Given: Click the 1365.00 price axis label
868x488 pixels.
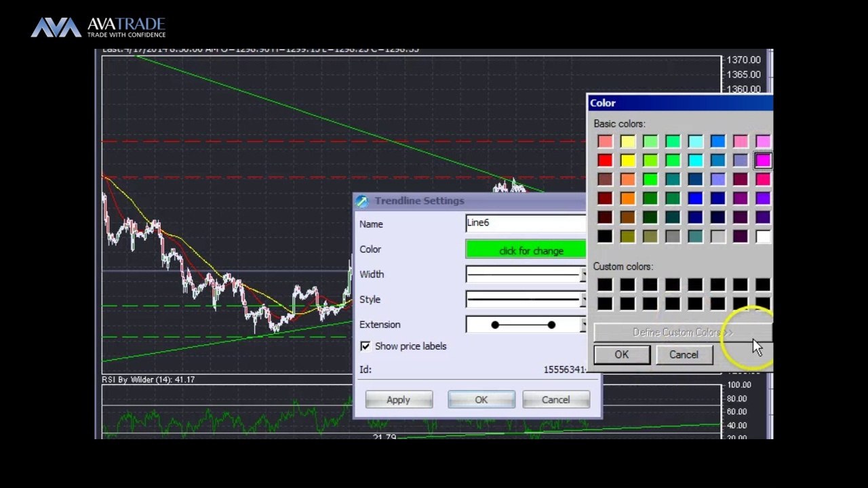Looking at the screenshot, I should (x=743, y=75).
